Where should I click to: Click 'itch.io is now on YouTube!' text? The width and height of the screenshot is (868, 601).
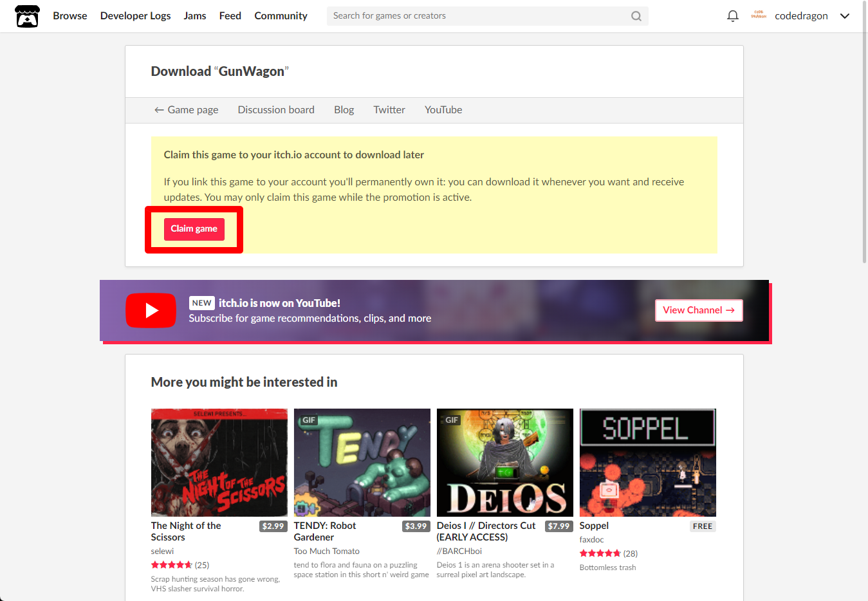coord(279,303)
